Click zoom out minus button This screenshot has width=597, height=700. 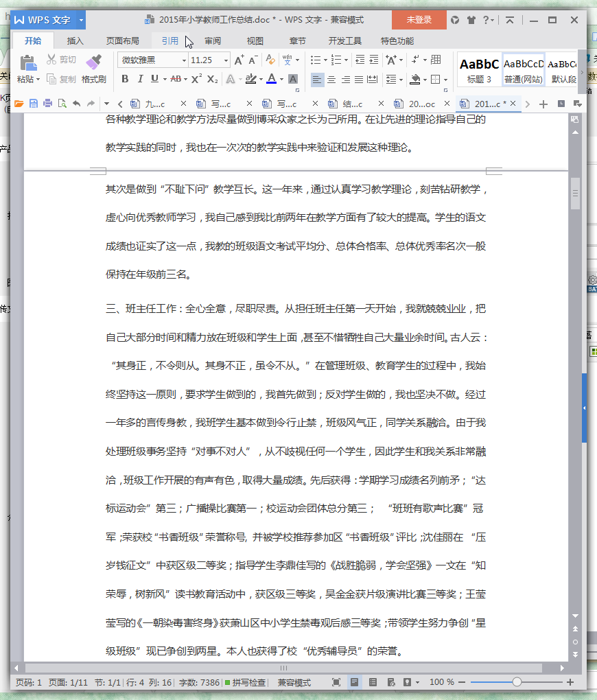click(x=462, y=682)
